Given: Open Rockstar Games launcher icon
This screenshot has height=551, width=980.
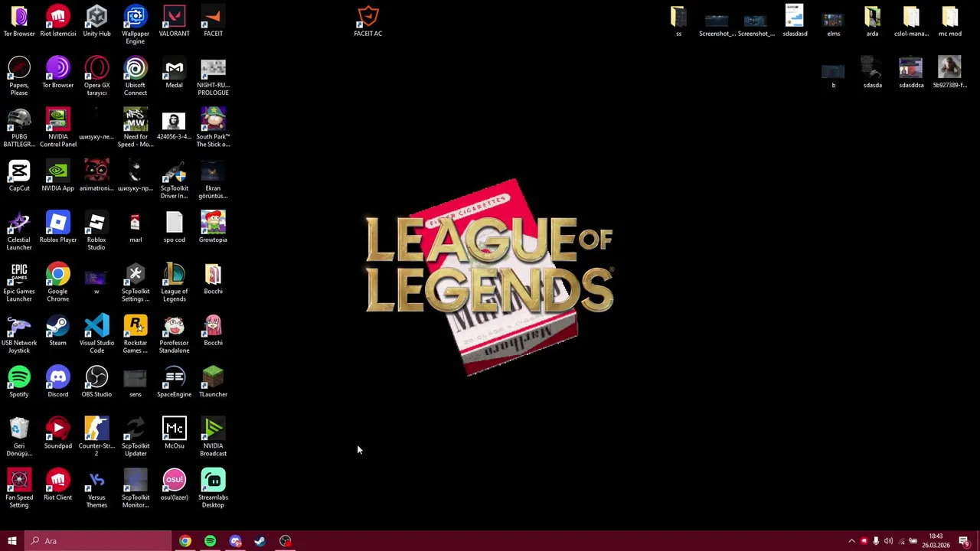Looking at the screenshot, I should pyautogui.click(x=136, y=334).
